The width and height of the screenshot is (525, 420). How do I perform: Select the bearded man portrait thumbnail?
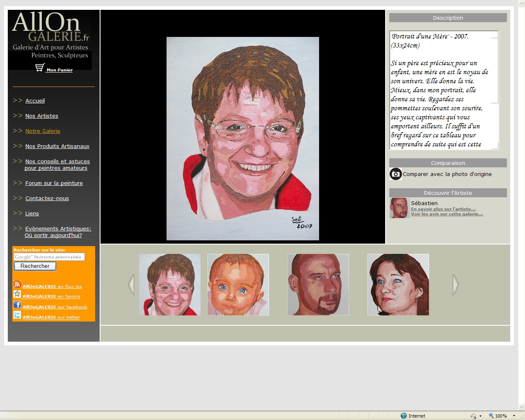[x=318, y=285]
